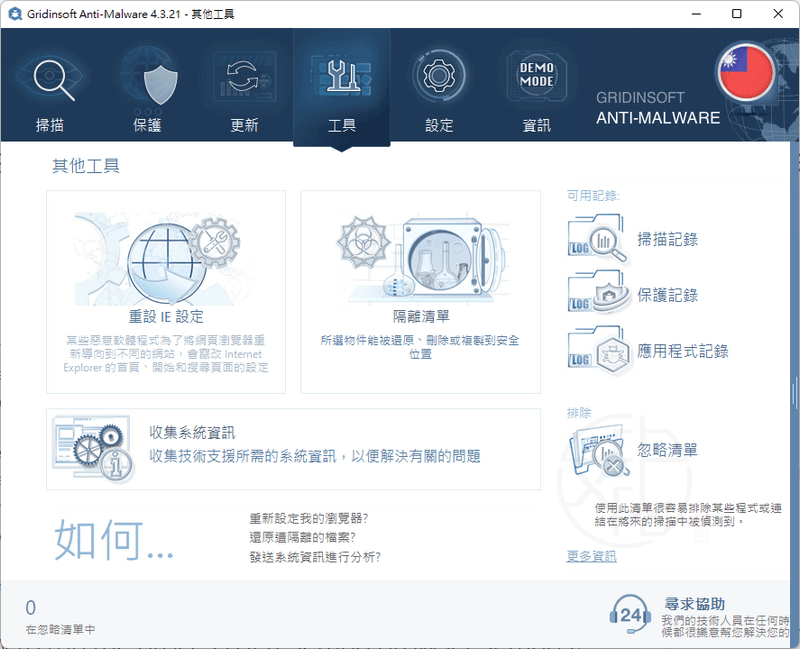Click 所選物件能被還原 quarantine description
This screenshot has width=800, height=649.
[420, 347]
